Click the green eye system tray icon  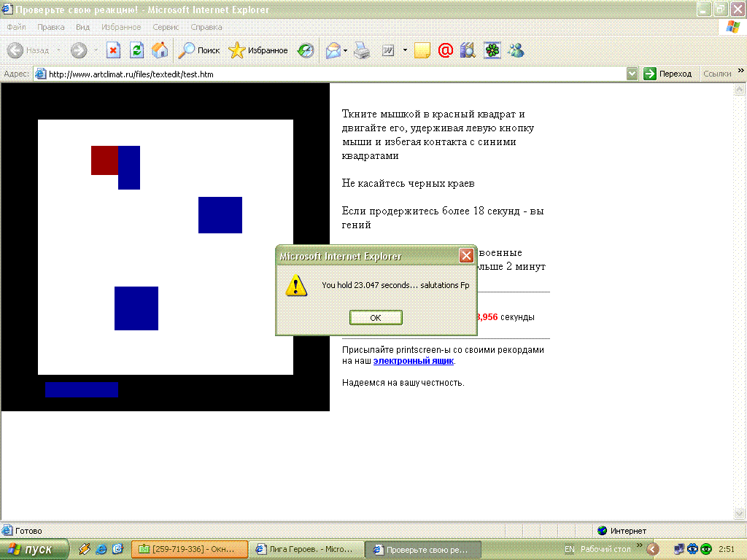pyautogui.click(x=706, y=549)
